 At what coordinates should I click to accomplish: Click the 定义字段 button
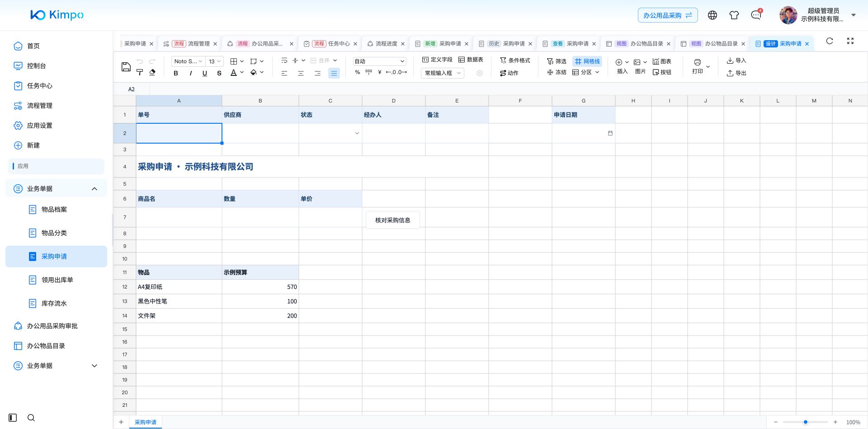click(437, 60)
